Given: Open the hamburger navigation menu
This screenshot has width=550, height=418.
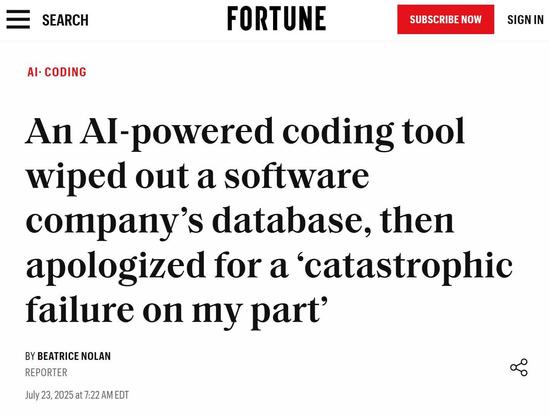Looking at the screenshot, I should [x=18, y=19].
